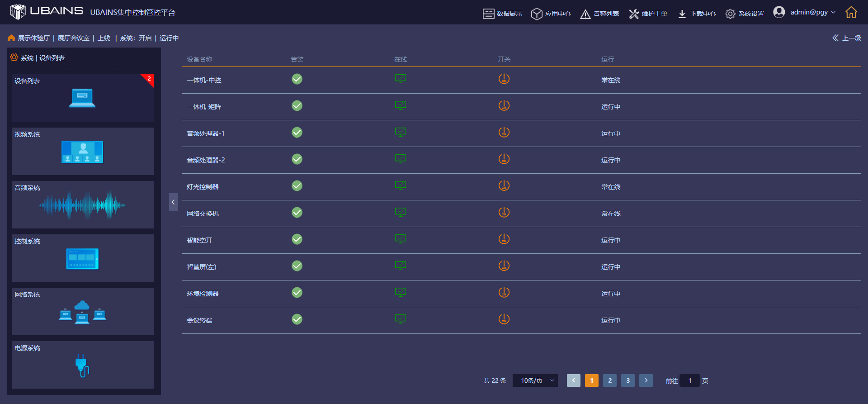Click the UBAINS logo

coord(47,11)
